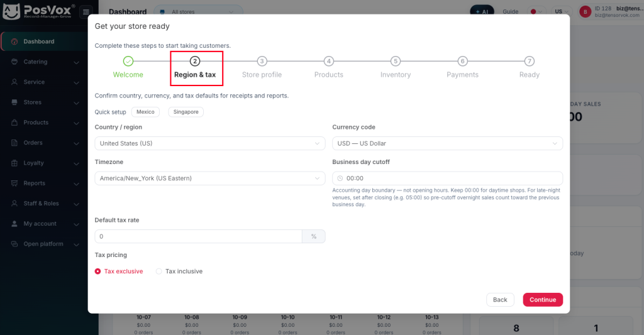
Task: Expand the Stores menu chevron
Action: (76, 102)
